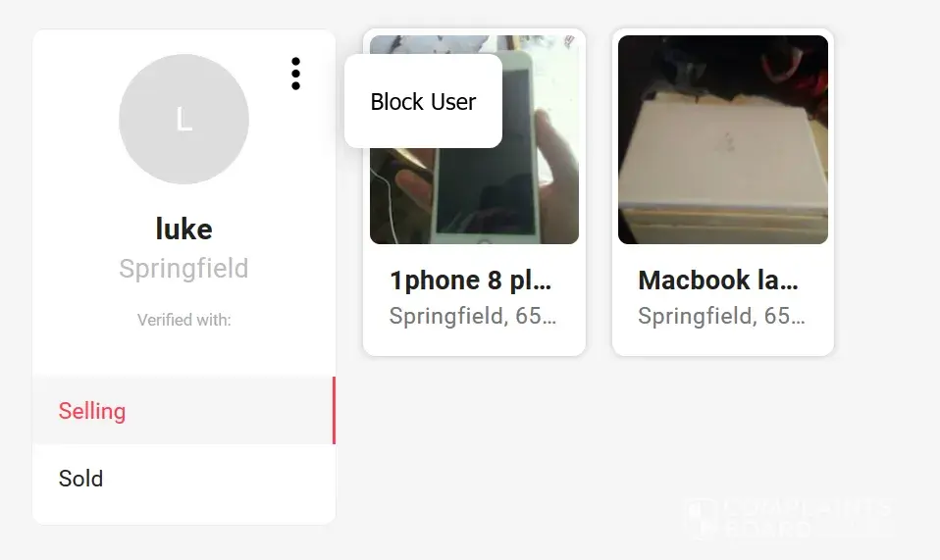Click the 'Verified with:' label
Screen dimensions: 940x560
pyautogui.click(x=184, y=320)
